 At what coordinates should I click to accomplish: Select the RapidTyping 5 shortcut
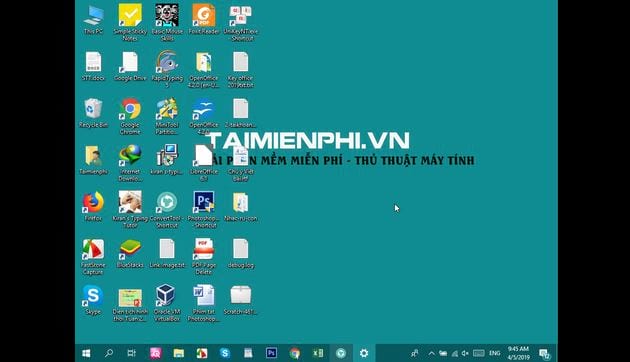[x=167, y=69]
